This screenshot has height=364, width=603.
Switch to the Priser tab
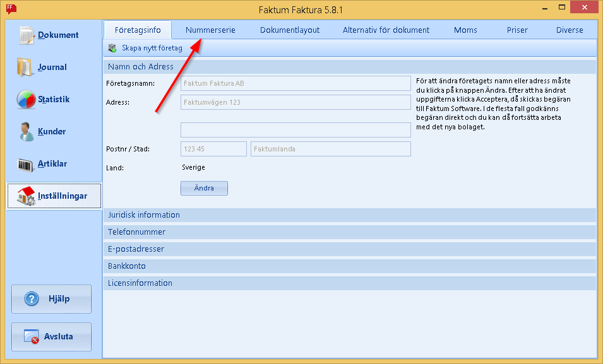(x=517, y=30)
